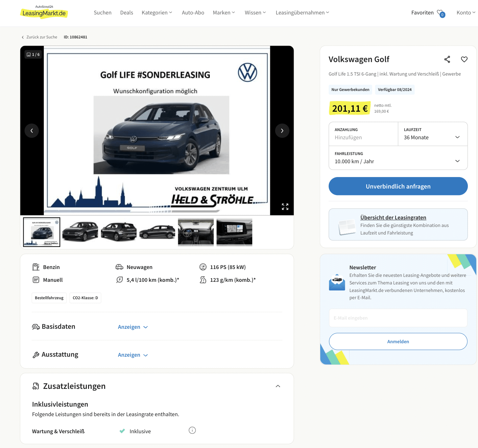Viewport: 478px width, 448px height.
Task: Expand Ausstattung via Anzeigen
Action: tap(133, 355)
